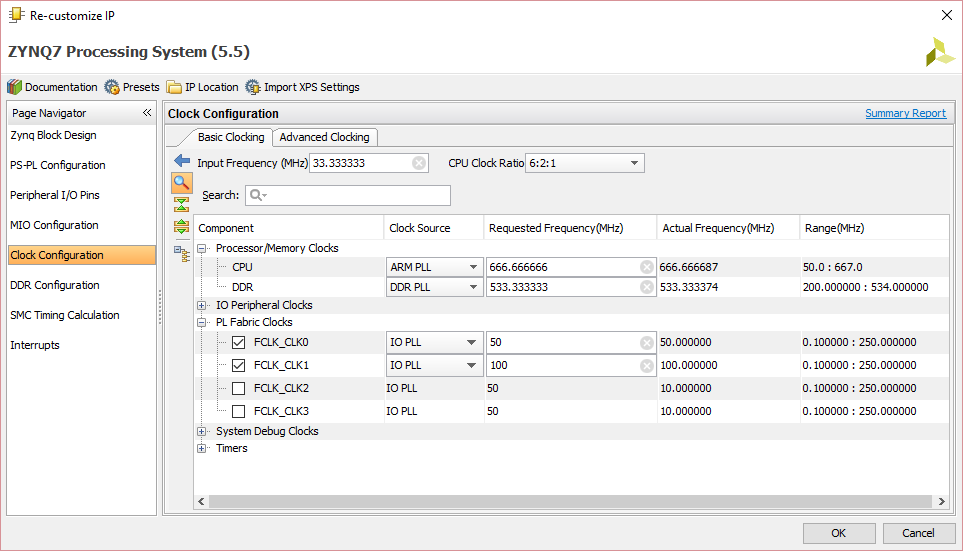963x551 pixels.
Task: Open Interrupts page
Action: click(x=34, y=345)
